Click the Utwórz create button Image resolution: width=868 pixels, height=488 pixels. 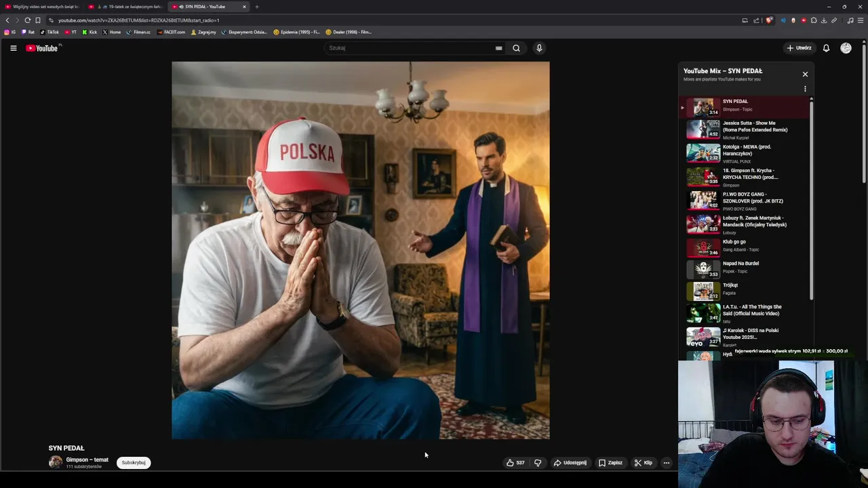(799, 48)
